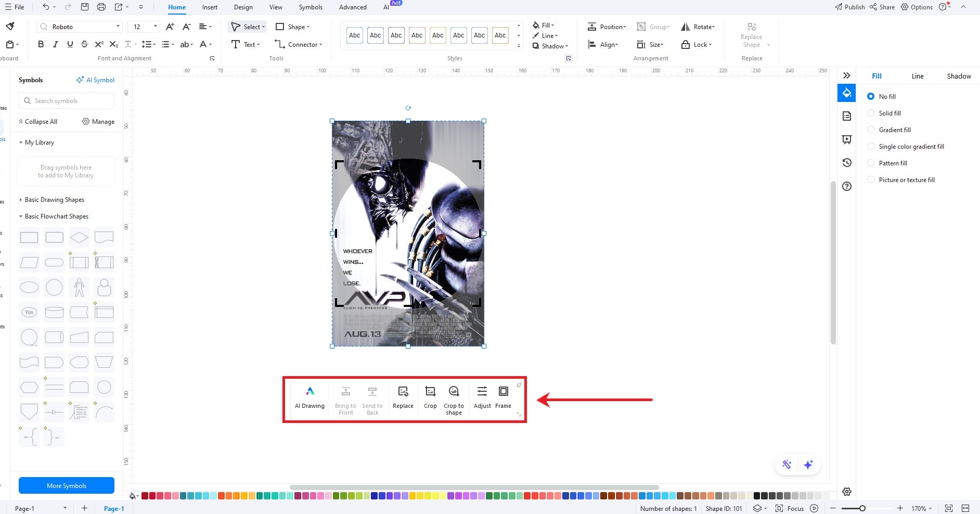Switch to the Line tab in right panel
This screenshot has width=980, height=514.
918,76
